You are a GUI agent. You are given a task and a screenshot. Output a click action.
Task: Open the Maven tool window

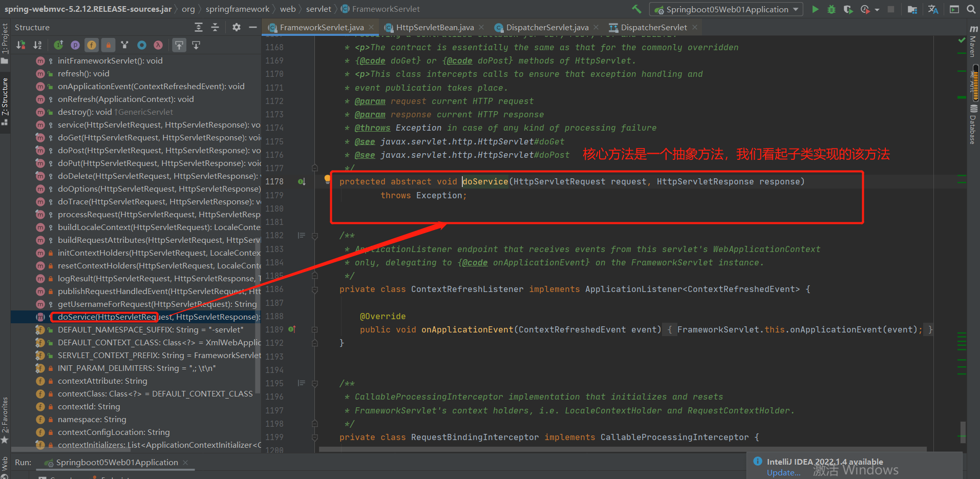(973, 41)
